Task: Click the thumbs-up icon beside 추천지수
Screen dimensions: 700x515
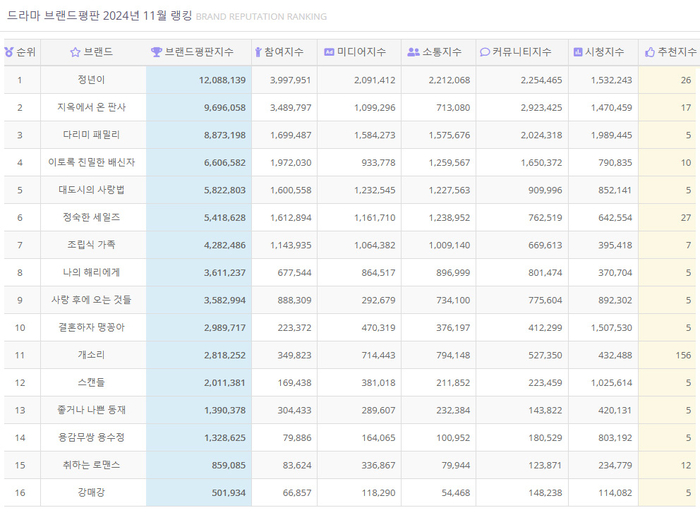Action: coord(650,53)
